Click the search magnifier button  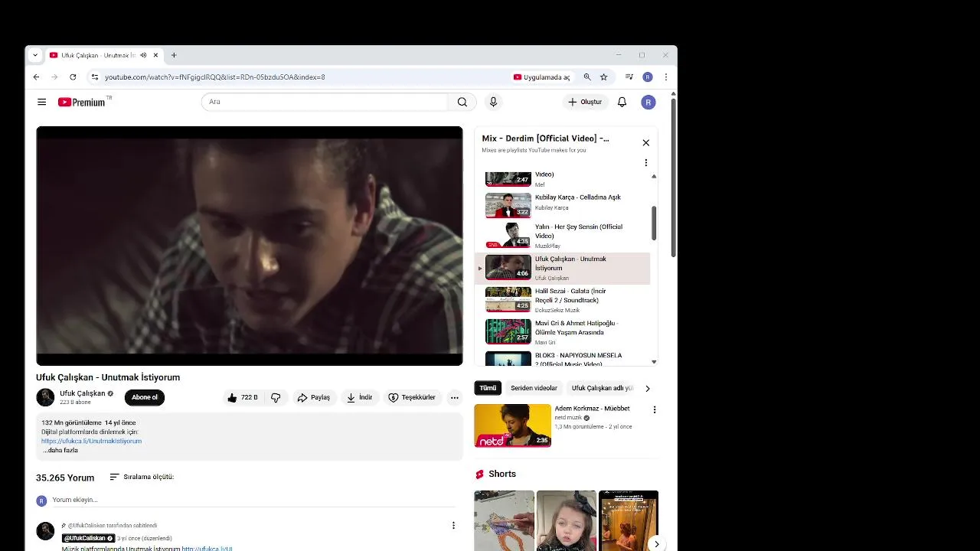pos(462,102)
